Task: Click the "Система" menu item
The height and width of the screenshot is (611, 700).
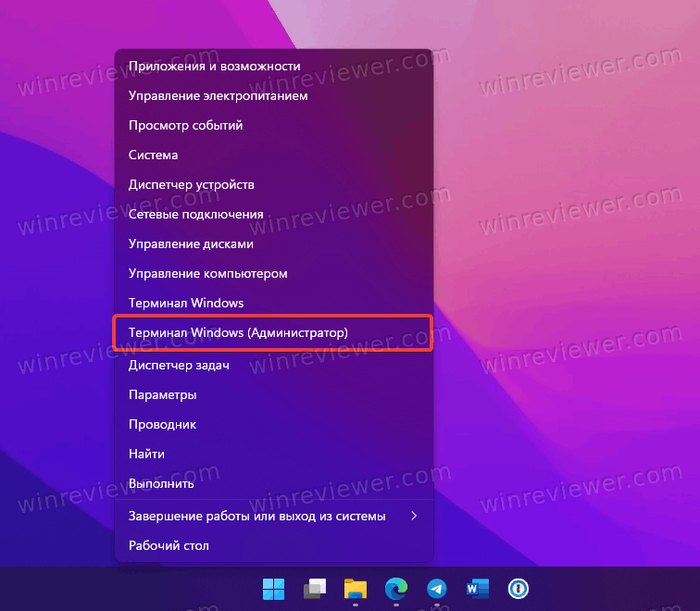Action: [x=274, y=155]
